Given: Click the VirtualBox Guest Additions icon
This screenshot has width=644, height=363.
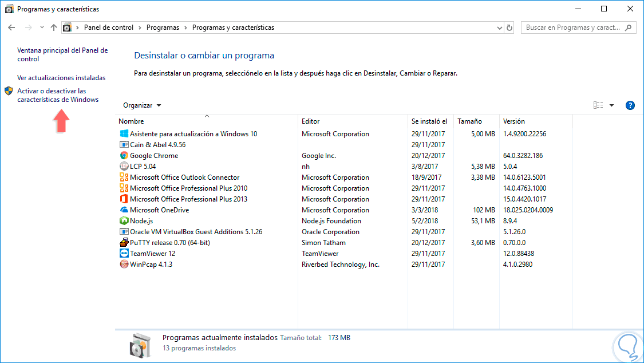Looking at the screenshot, I should point(124,231).
